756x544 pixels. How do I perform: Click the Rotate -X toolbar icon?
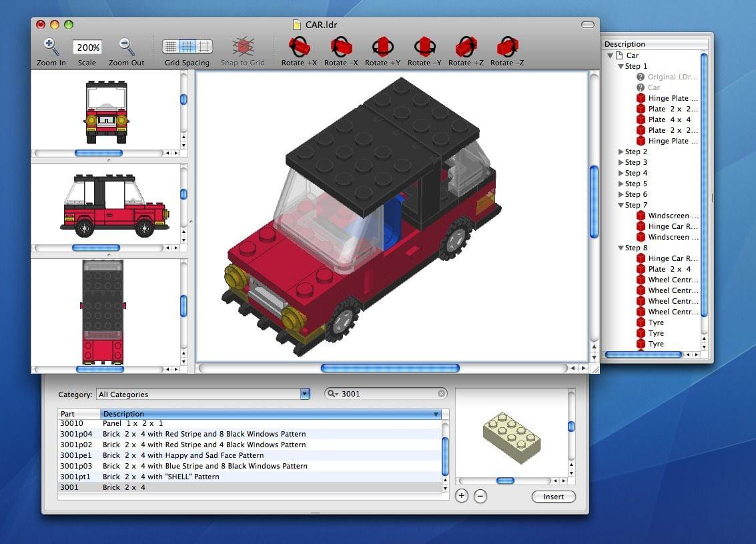341,47
